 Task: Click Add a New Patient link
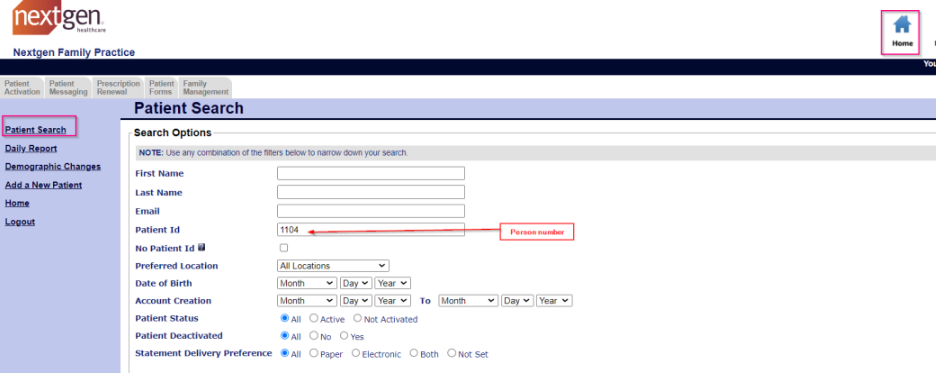[x=44, y=185]
